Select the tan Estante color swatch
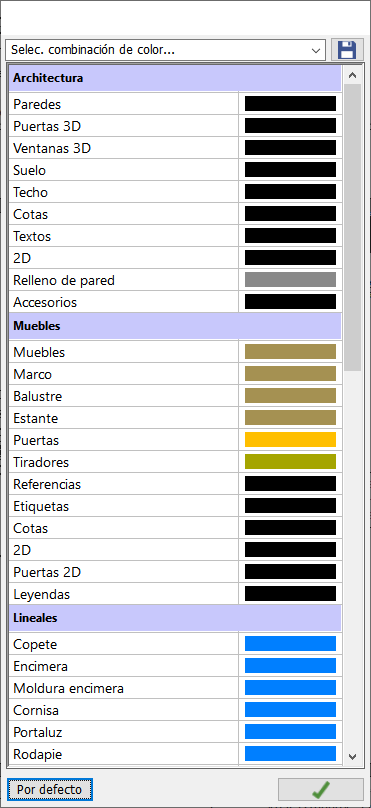 pos(290,418)
